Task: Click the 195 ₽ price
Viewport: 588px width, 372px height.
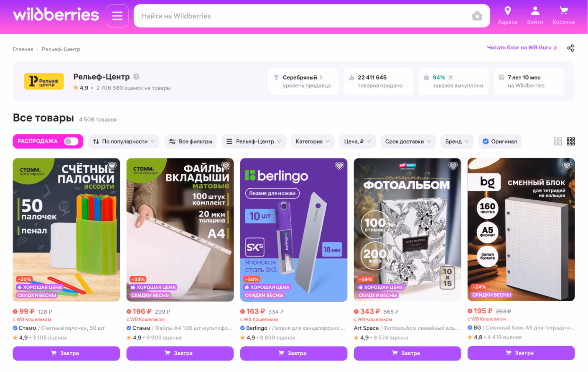Action: [x=483, y=311]
